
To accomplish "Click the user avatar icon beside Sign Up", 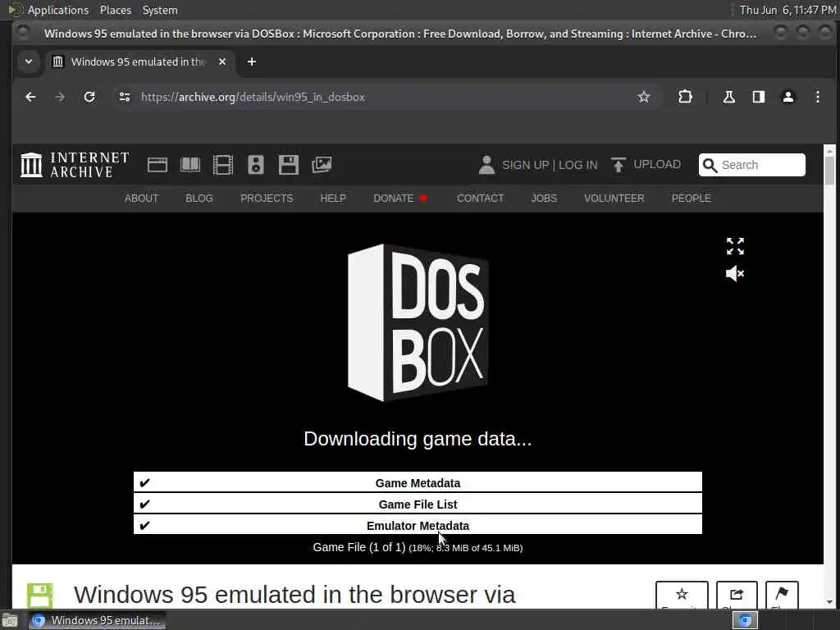I will pyautogui.click(x=486, y=165).
